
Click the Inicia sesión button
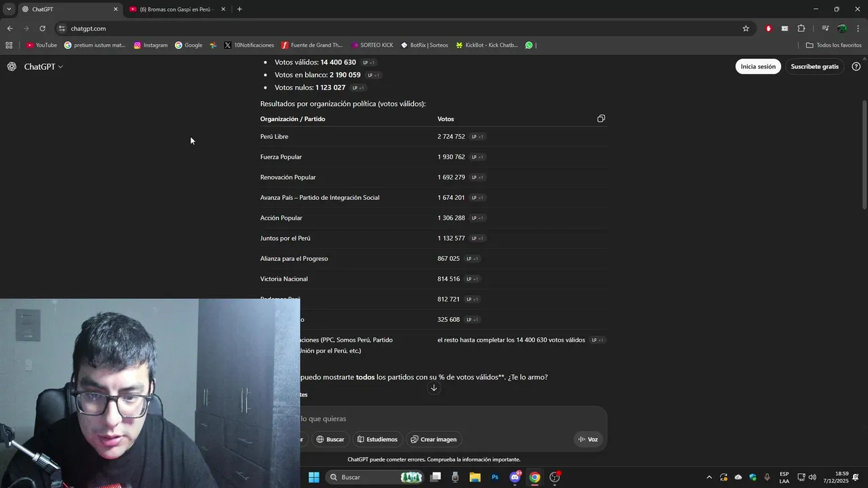click(758, 66)
